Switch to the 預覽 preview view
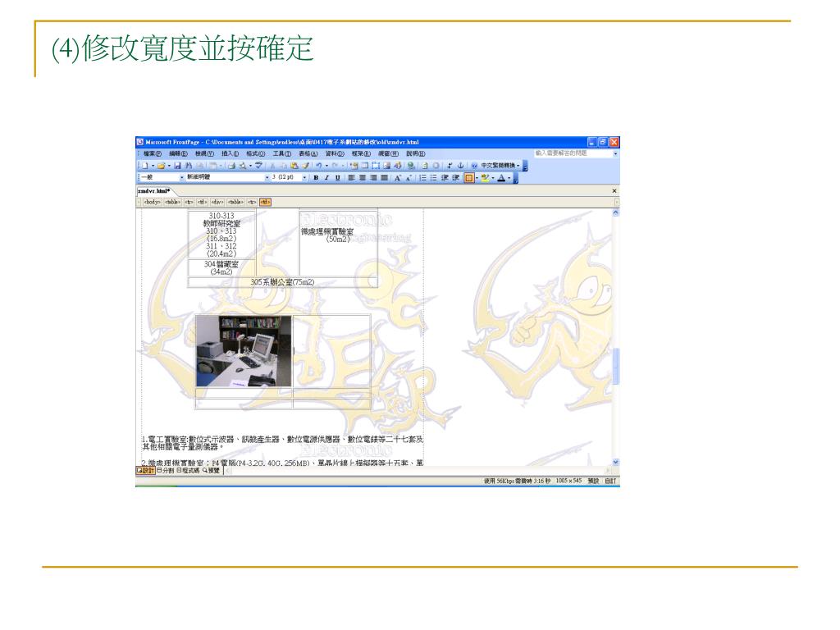Viewport: 840px width, 630px height. (x=211, y=470)
